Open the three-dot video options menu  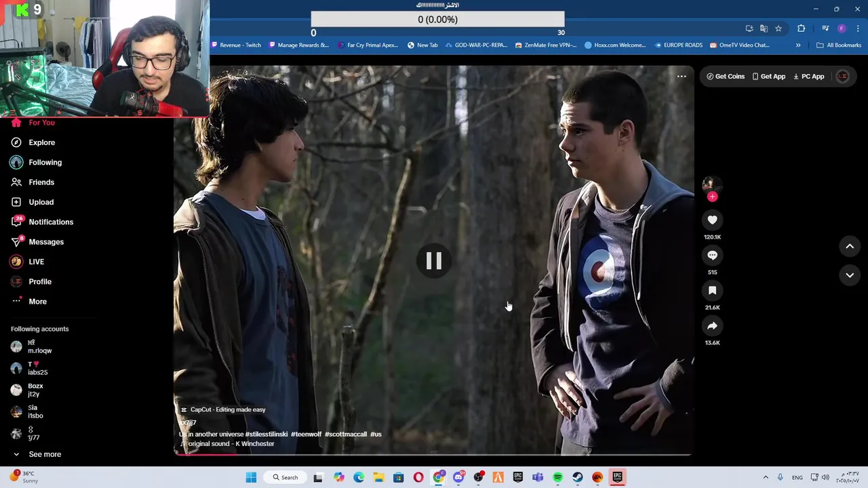pyautogui.click(x=682, y=77)
